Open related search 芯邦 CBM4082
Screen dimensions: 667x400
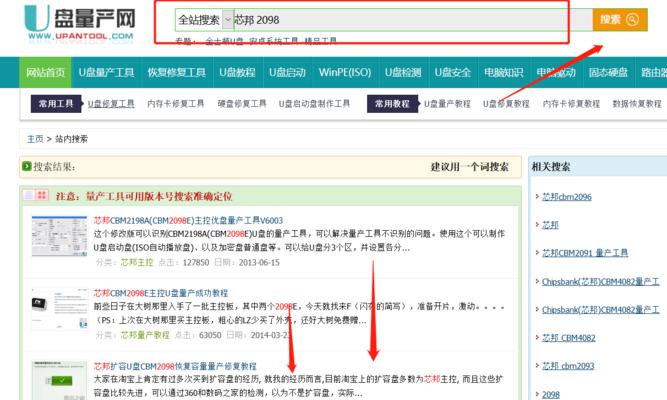tap(569, 338)
